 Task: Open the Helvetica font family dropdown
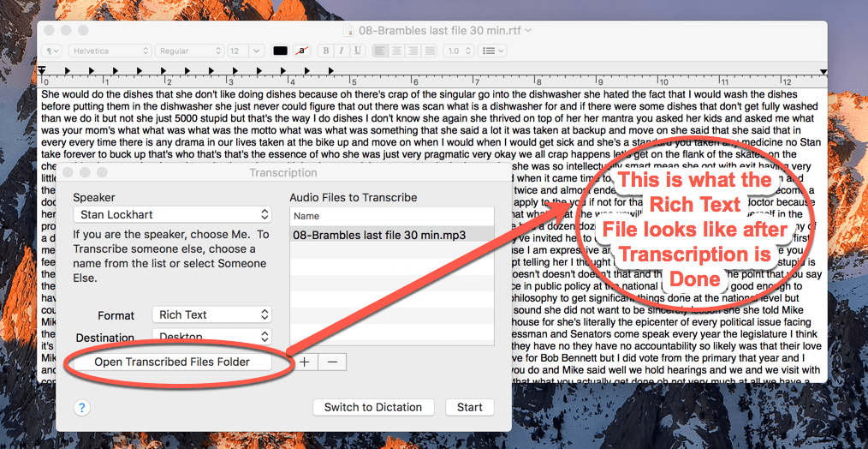[110, 51]
